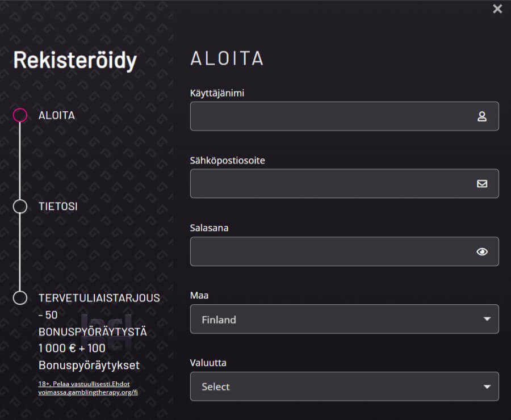Click the Tervetuliaistarjous step circle marker
Viewport: 511px width, 420px height.
20,297
